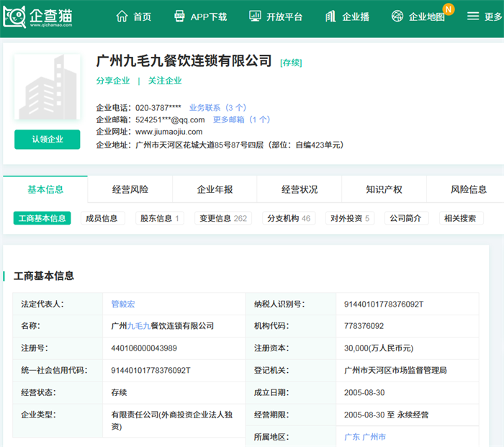Image resolution: width=504 pixels, height=447 pixels.
Task: Select the 分支机构 46 sub-tab
Action: pyautogui.click(x=289, y=218)
